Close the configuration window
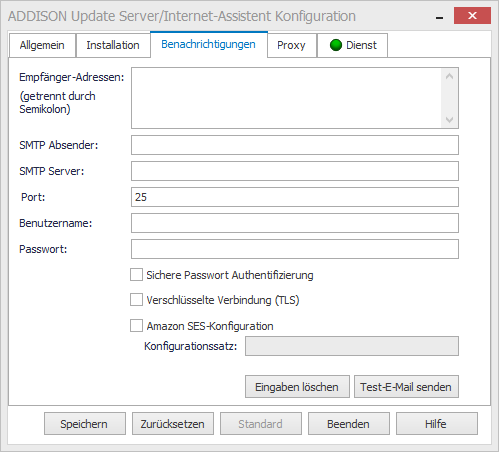The width and height of the screenshot is (499, 452). 472,16
